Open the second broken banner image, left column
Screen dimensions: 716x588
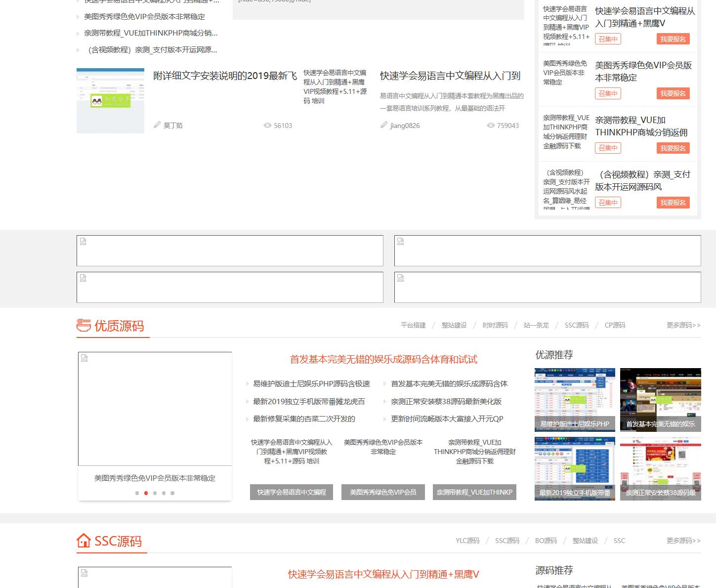pyautogui.click(x=230, y=287)
